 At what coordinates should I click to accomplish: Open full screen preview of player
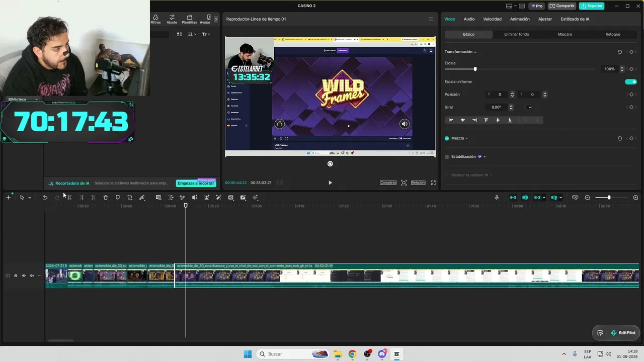pos(433,183)
